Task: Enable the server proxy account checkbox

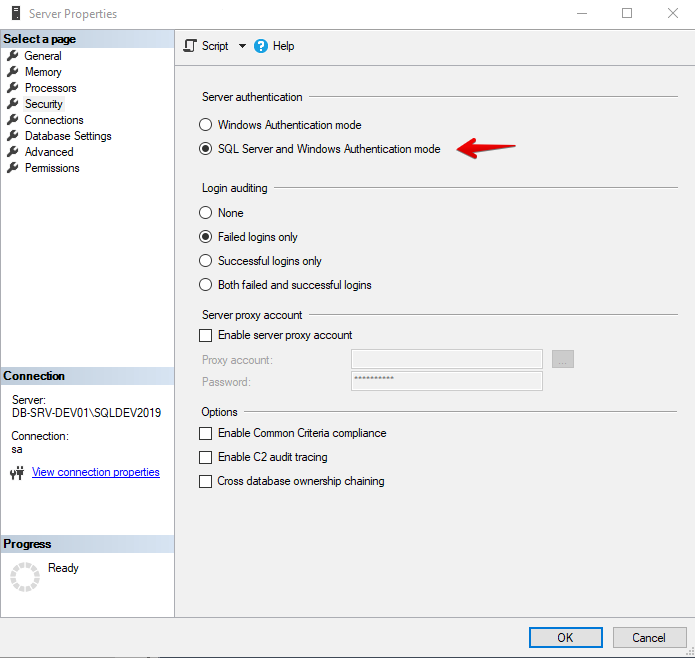Action: (206, 335)
